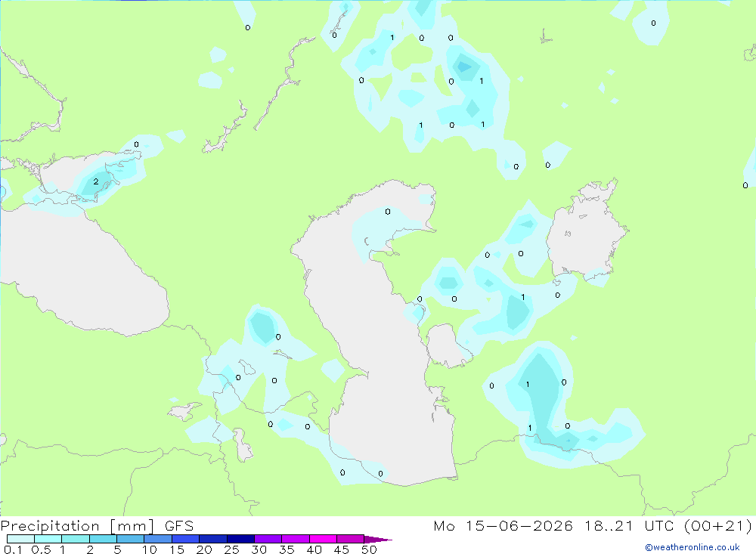
Task: Pick the bright magenta 40–45 mm legend swatch
Action: (x=323, y=539)
